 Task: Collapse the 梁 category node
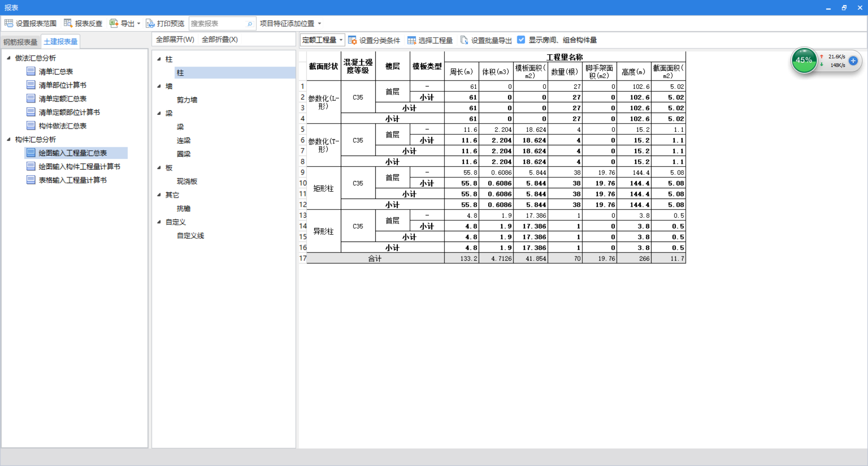tap(159, 113)
